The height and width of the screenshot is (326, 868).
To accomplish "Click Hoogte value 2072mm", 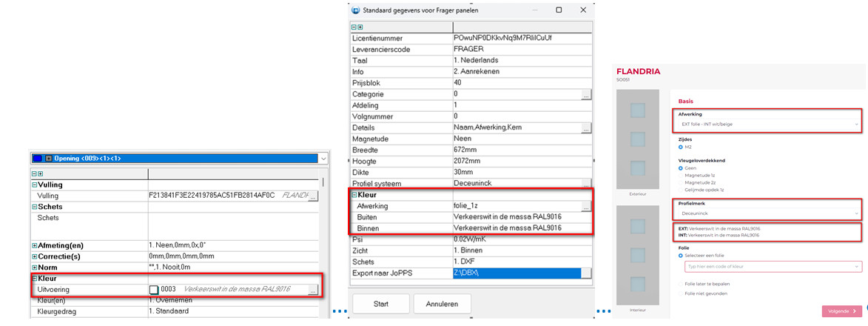I will click(522, 162).
